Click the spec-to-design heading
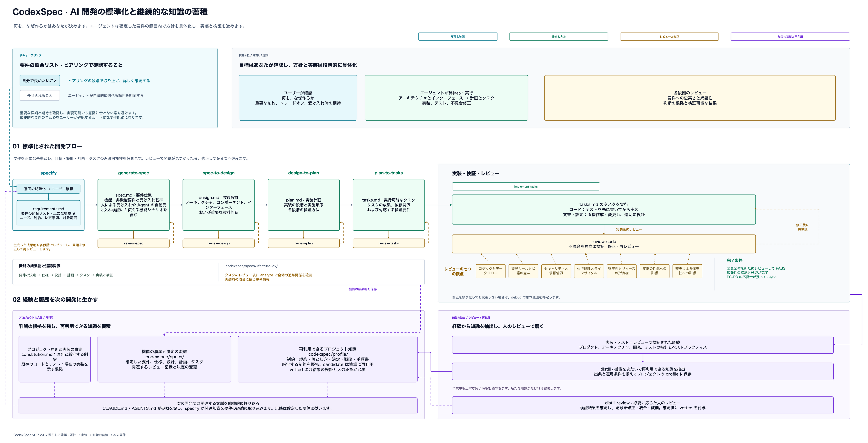 (x=219, y=173)
